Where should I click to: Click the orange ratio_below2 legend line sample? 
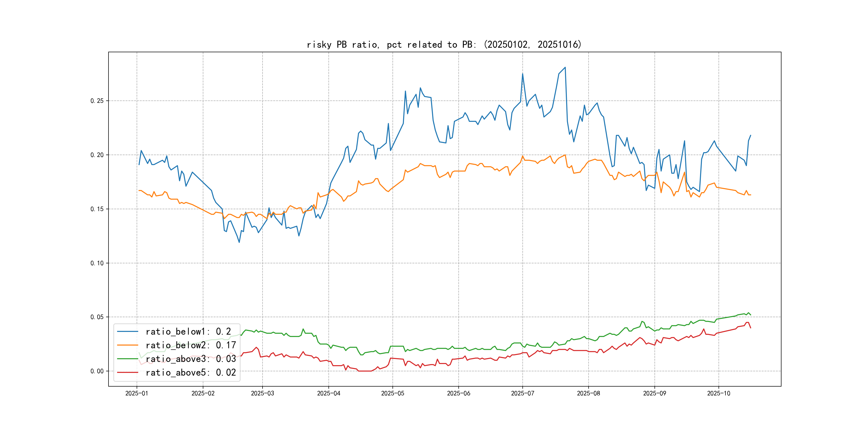coord(127,345)
